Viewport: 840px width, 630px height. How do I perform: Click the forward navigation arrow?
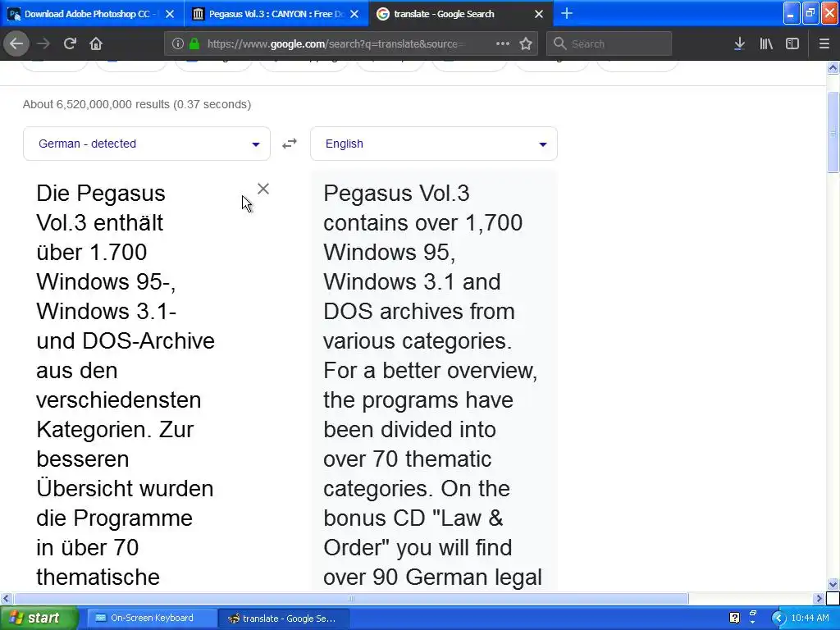[x=43, y=43]
